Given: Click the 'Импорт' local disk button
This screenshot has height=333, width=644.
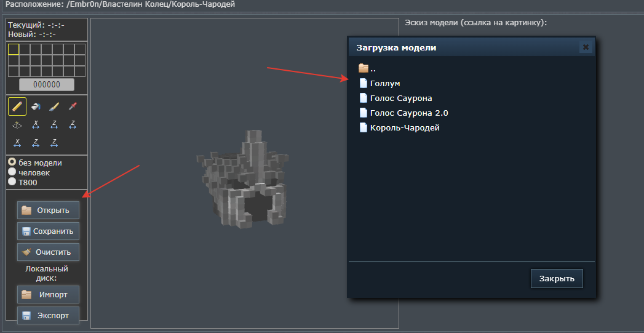Looking at the screenshot, I should click(x=48, y=294).
